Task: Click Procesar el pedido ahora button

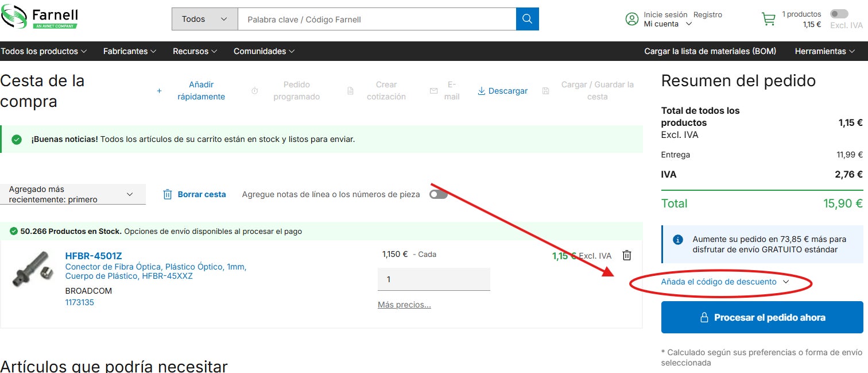Action: click(x=762, y=317)
